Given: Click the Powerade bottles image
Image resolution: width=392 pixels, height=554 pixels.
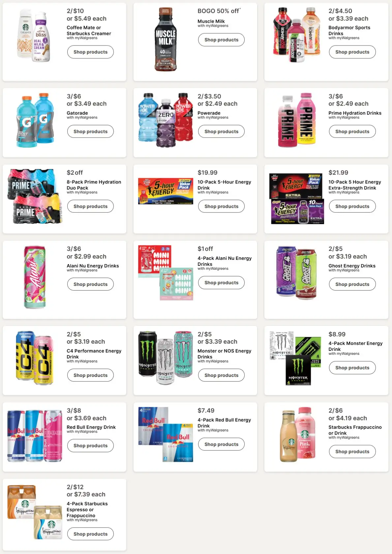Looking at the screenshot, I should pyautogui.click(x=166, y=120).
